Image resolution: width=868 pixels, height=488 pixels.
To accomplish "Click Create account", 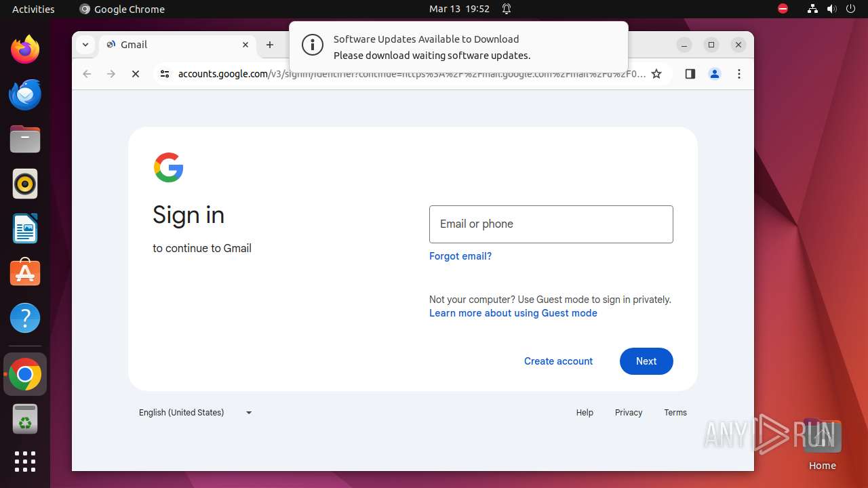I will click(558, 361).
